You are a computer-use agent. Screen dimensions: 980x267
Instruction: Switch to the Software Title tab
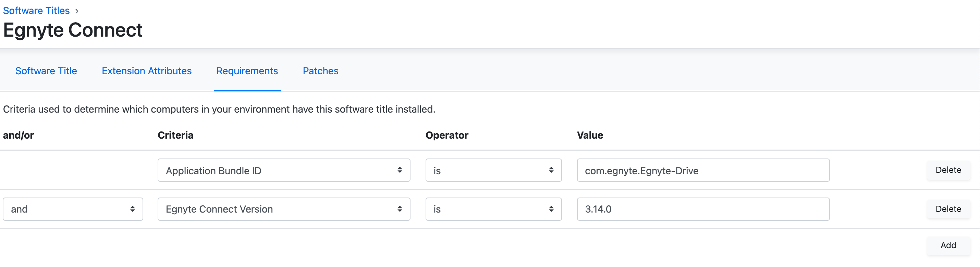(46, 71)
